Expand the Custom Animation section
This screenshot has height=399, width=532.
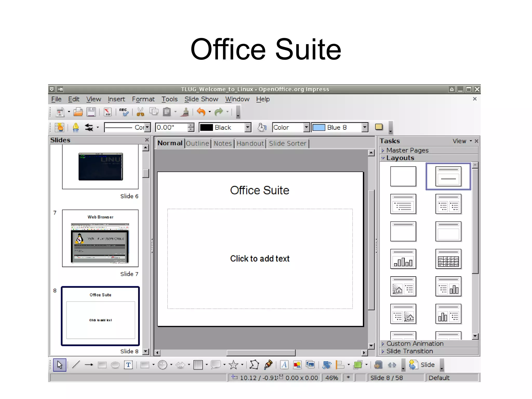(x=429, y=344)
